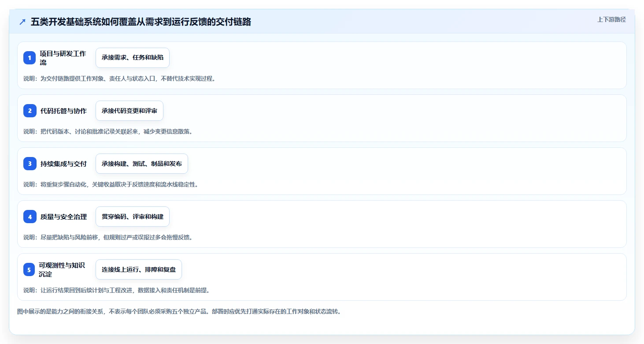The height and width of the screenshot is (344, 644).
Task: Select the 承接需求、任务和缺陷 chip
Action: coord(133,58)
